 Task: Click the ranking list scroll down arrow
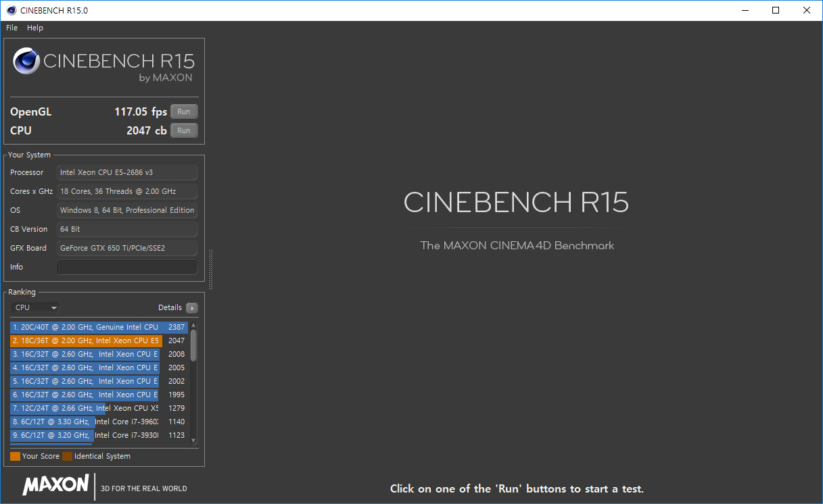coord(193,440)
